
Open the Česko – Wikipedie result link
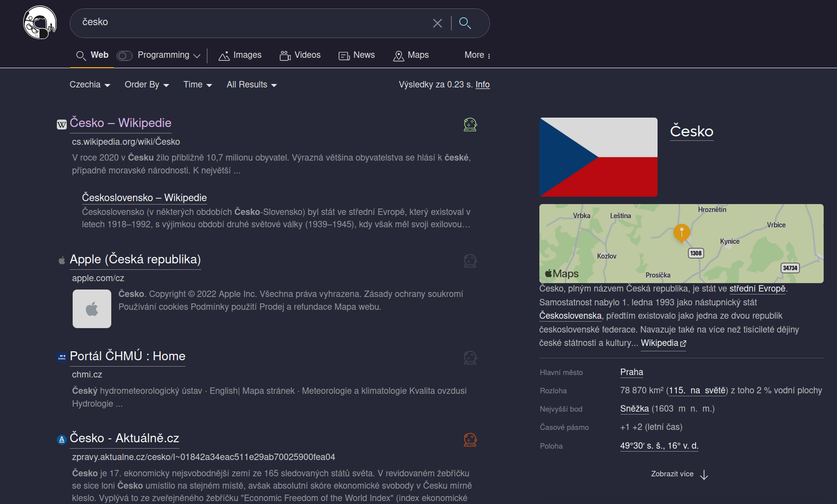point(120,123)
